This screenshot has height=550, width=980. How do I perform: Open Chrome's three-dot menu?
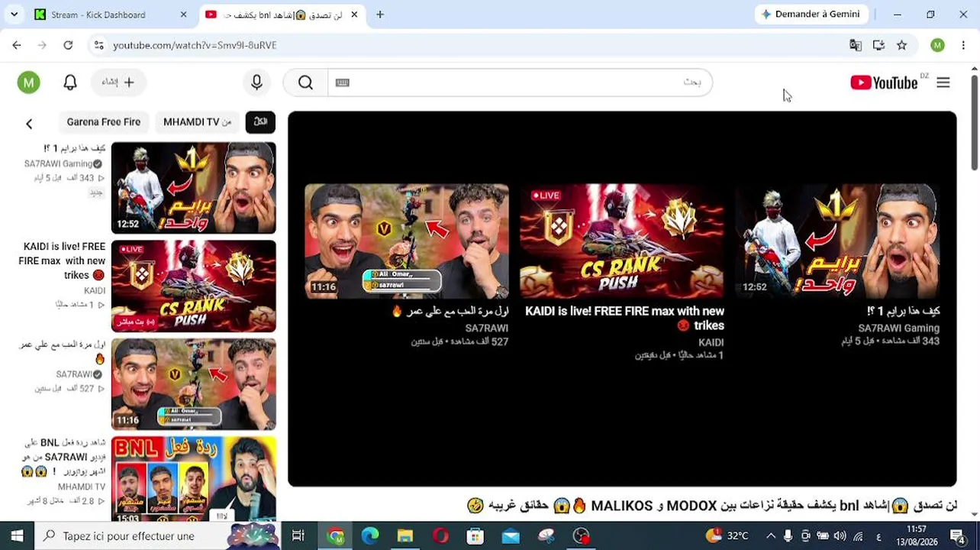coord(962,45)
